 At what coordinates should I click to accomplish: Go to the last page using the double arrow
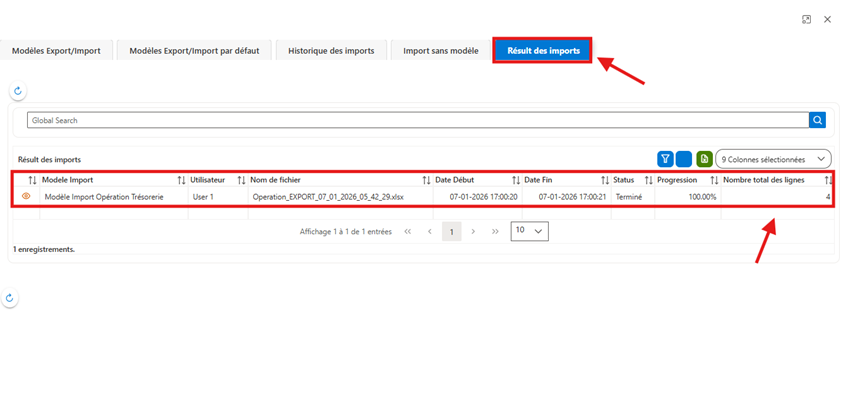[x=495, y=231]
